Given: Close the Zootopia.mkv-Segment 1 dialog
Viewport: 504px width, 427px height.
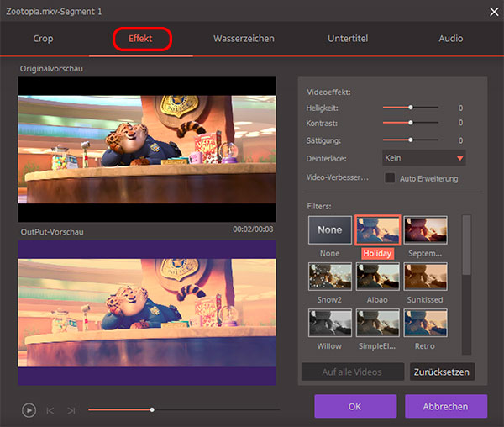Looking at the screenshot, I should tap(494, 12).
